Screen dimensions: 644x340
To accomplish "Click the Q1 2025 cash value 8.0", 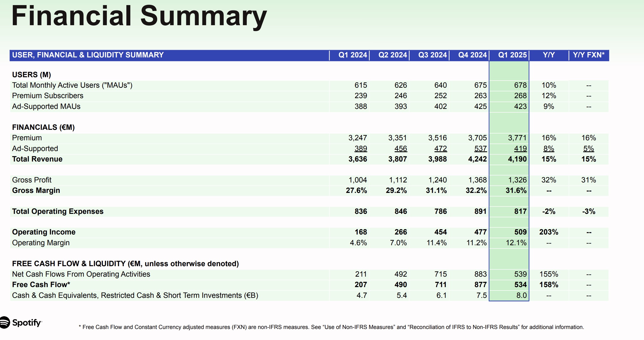I will tap(521, 295).
